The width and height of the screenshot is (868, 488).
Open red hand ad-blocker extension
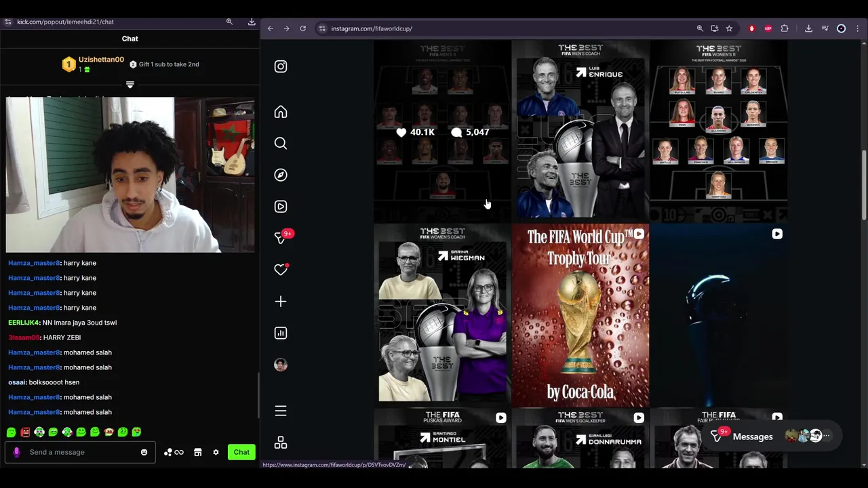click(x=751, y=28)
